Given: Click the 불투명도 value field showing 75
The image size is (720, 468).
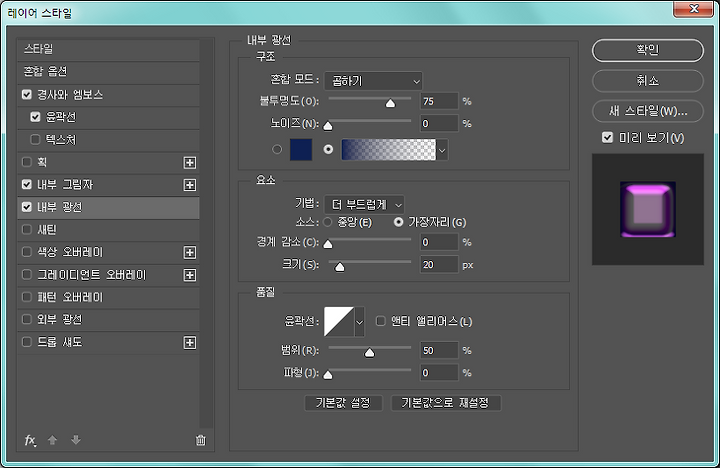Looking at the screenshot, I should (439, 101).
